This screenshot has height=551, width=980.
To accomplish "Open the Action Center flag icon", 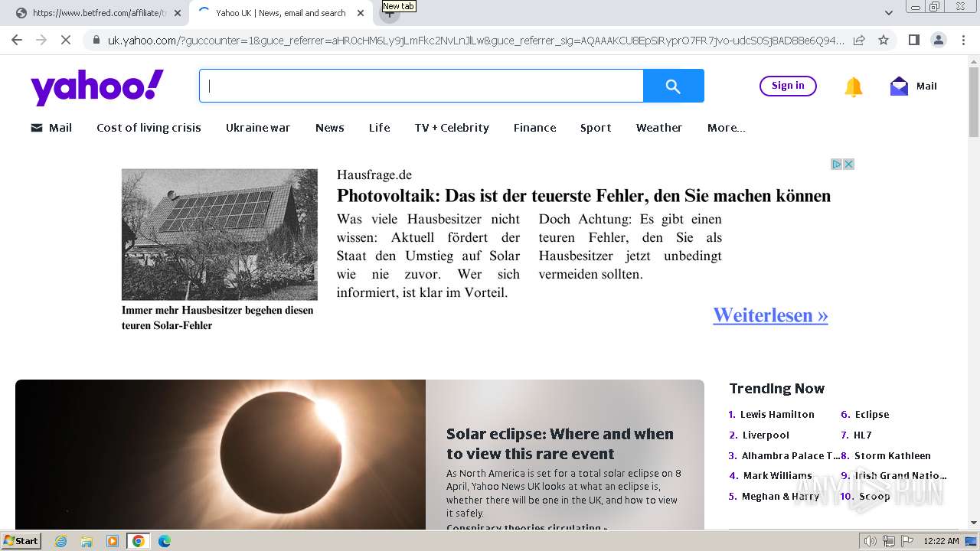I will 906,541.
